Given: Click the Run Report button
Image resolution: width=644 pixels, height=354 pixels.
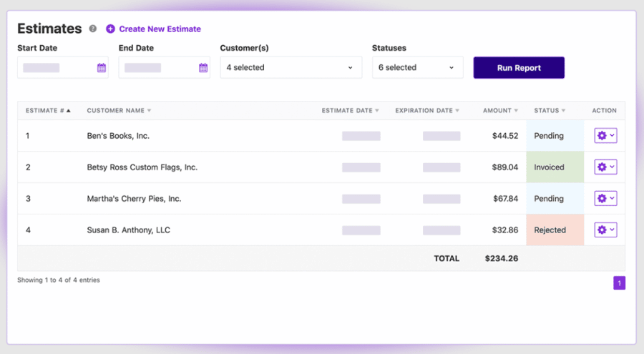Looking at the screenshot, I should click(x=519, y=68).
